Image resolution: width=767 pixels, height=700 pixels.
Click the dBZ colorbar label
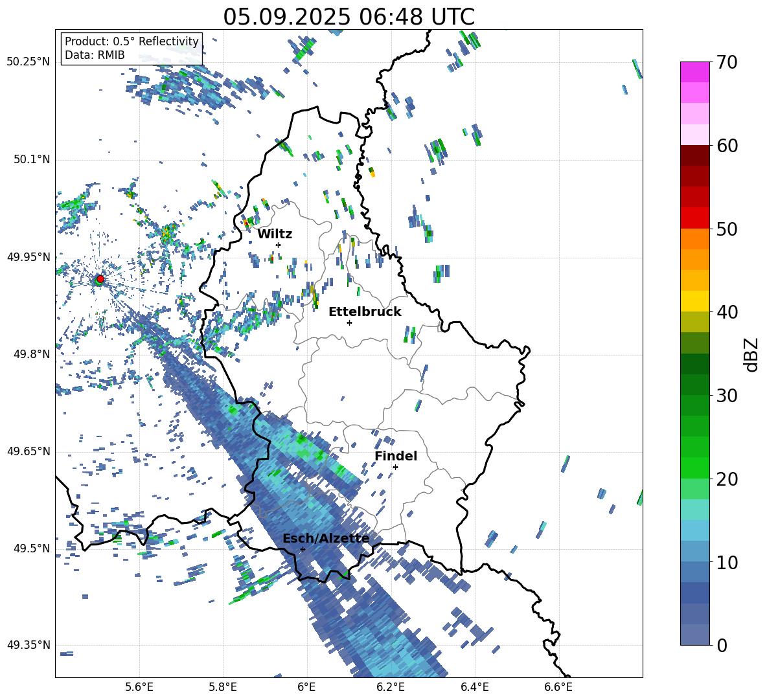752,354
